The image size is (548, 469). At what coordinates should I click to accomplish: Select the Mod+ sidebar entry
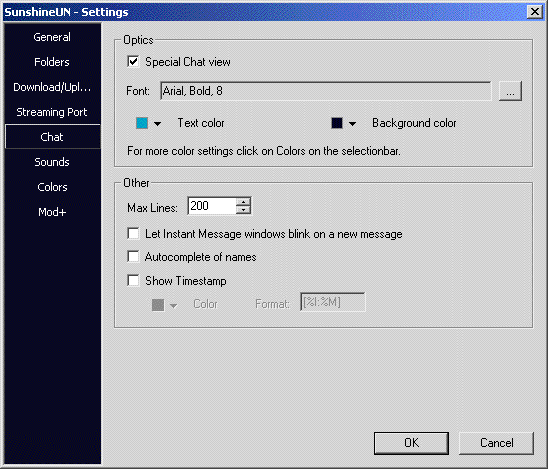tap(52, 212)
